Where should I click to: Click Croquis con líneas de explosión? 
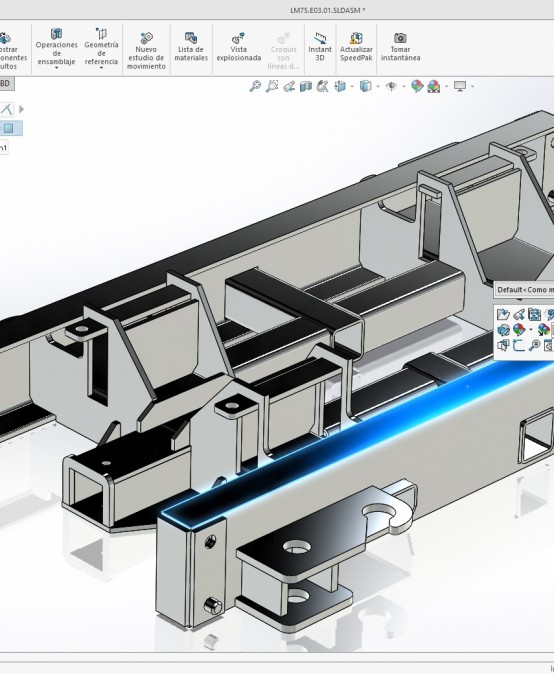[283, 50]
